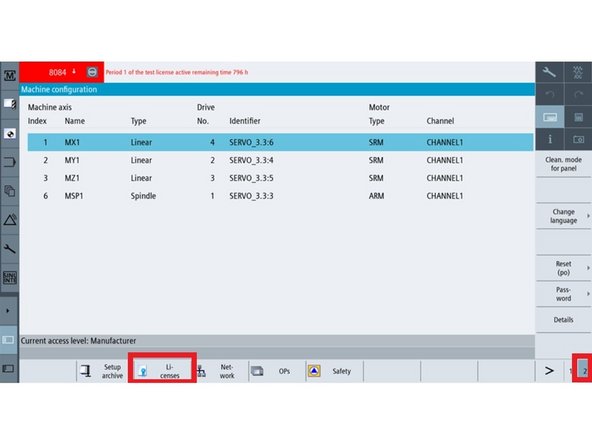Click the Details button
The height and width of the screenshot is (444, 592).
[x=564, y=320]
